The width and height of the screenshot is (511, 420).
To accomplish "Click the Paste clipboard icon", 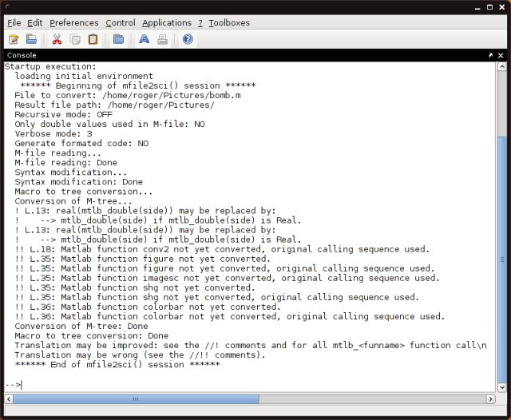I will point(93,39).
